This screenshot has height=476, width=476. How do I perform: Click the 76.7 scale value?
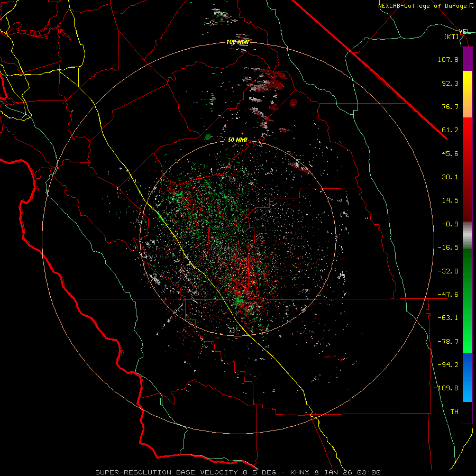(450, 106)
